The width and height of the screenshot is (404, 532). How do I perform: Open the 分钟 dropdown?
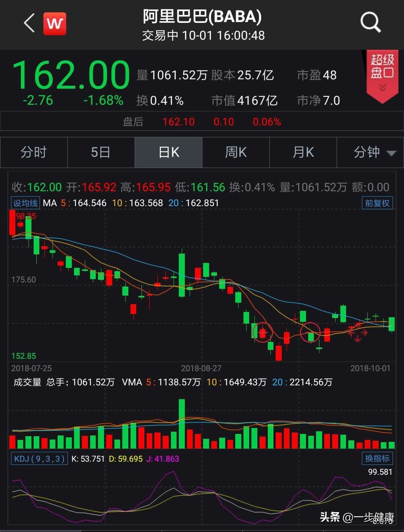[370, 152]
